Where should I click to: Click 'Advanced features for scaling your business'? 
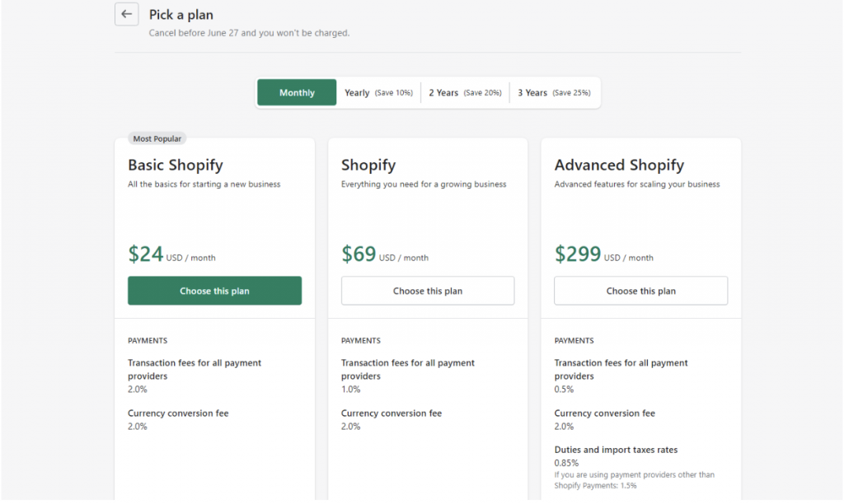point(637,184)
